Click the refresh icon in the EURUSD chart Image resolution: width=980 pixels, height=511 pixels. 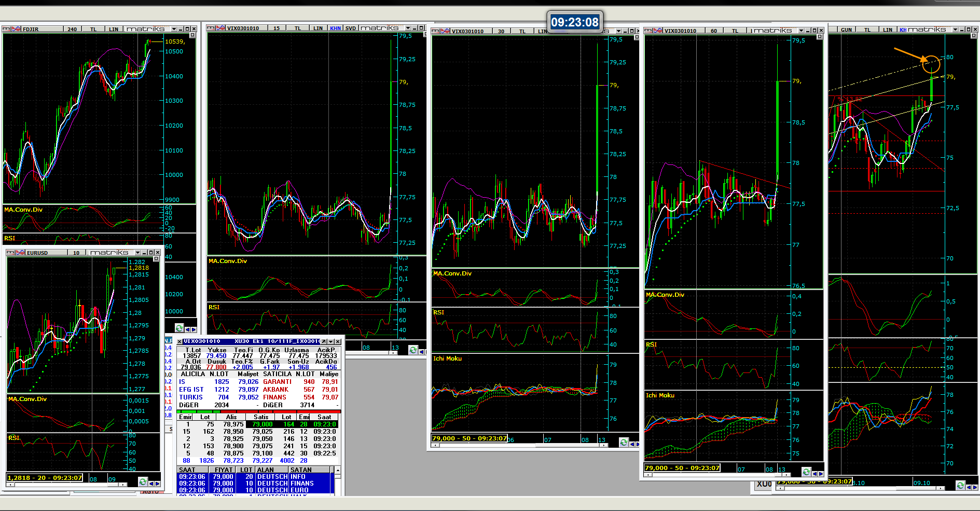143,482
